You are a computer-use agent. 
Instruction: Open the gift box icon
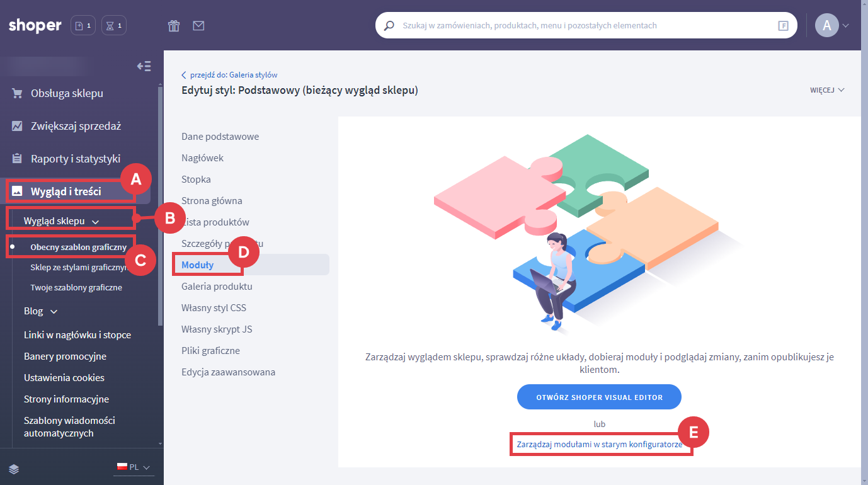pyautogui.click(x=174, y=26)
